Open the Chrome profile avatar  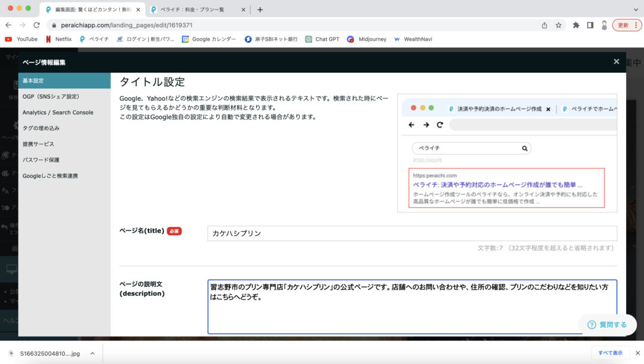pos(604,25)
